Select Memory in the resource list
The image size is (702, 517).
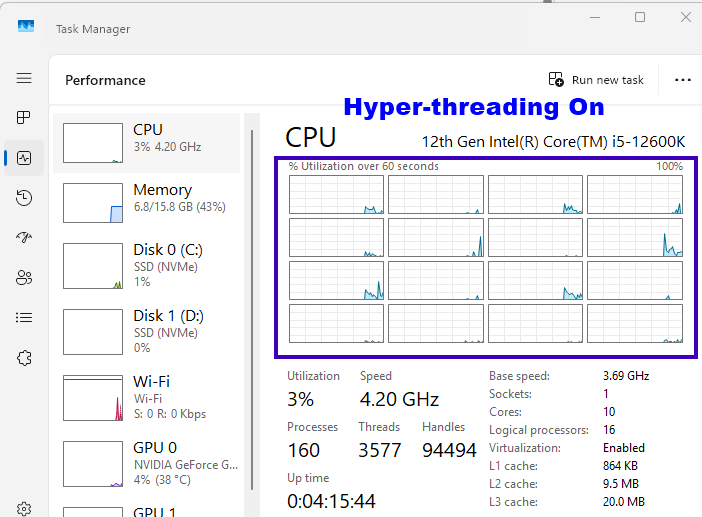[146, 203]
